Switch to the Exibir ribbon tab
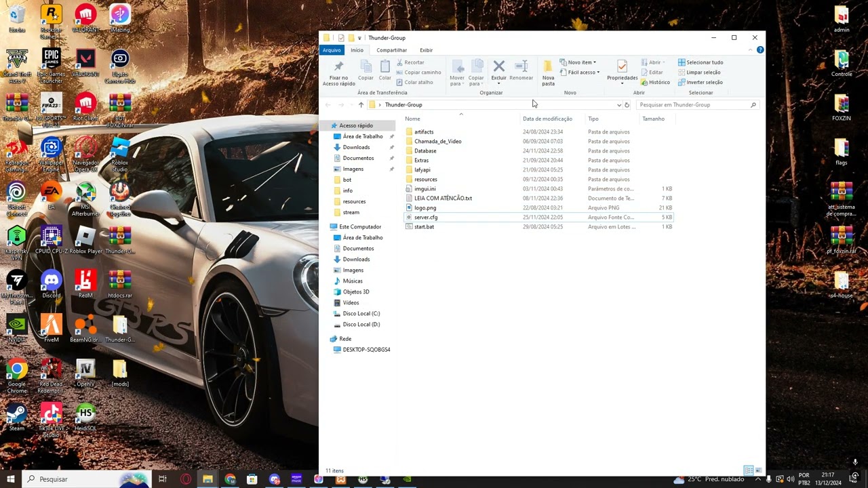This screenshot has height=488, width=868. [426, 50]
